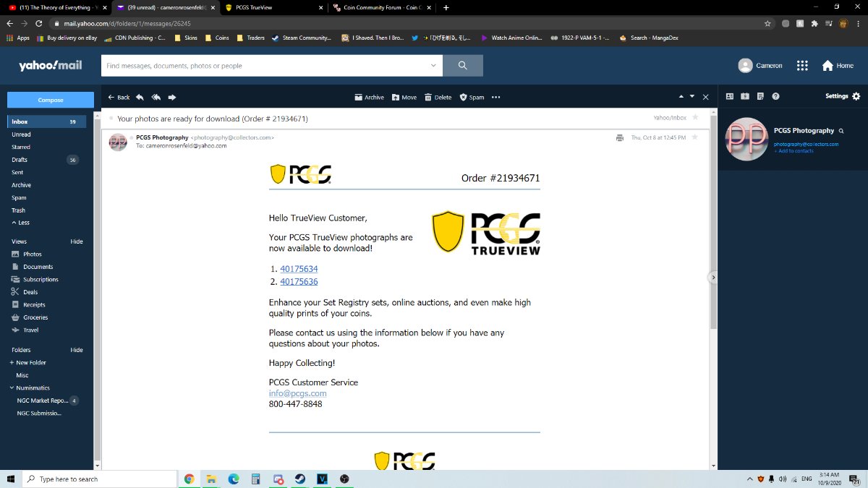The height and width of the screenshot is (488, 868).
Task: Hide the Folders section
Action: [x=76, y=350]
